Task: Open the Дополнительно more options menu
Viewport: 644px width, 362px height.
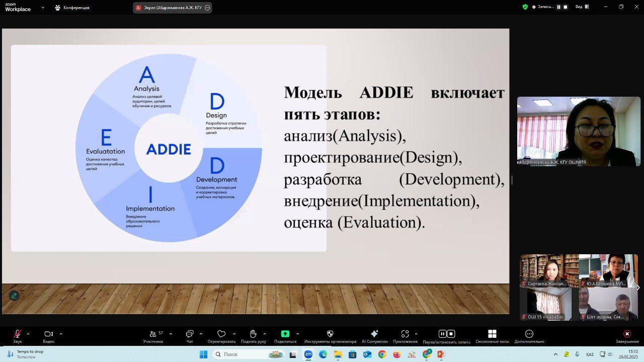Action: [529, 334]
